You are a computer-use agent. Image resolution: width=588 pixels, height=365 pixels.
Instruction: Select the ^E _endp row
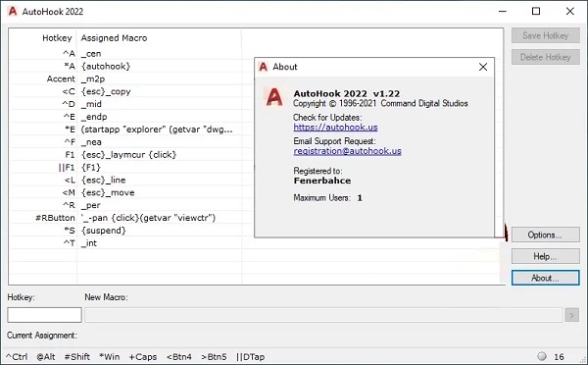point(125,117)
